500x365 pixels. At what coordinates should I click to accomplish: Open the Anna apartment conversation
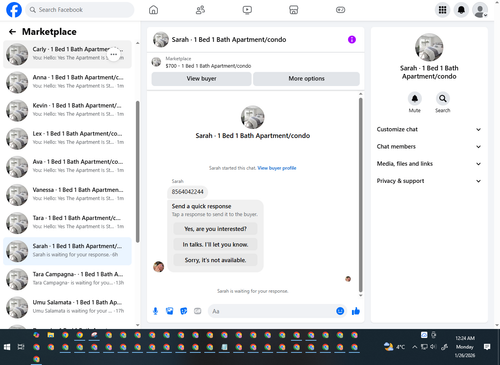coord(67,82)
